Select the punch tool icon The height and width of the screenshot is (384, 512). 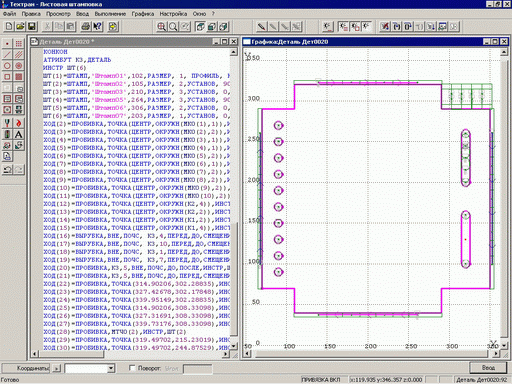(7, 123)
